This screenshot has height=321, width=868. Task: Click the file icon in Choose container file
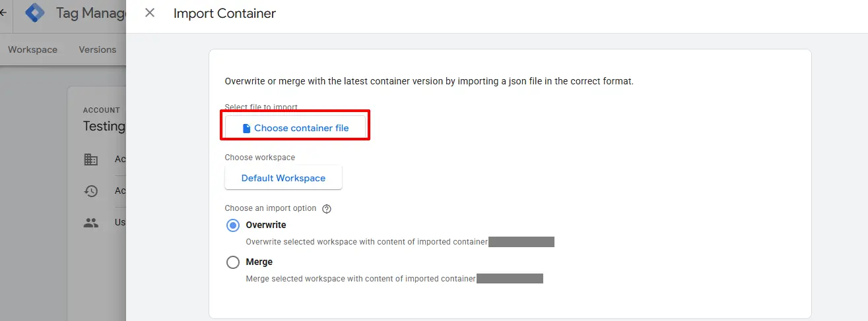tap(246, 129)
